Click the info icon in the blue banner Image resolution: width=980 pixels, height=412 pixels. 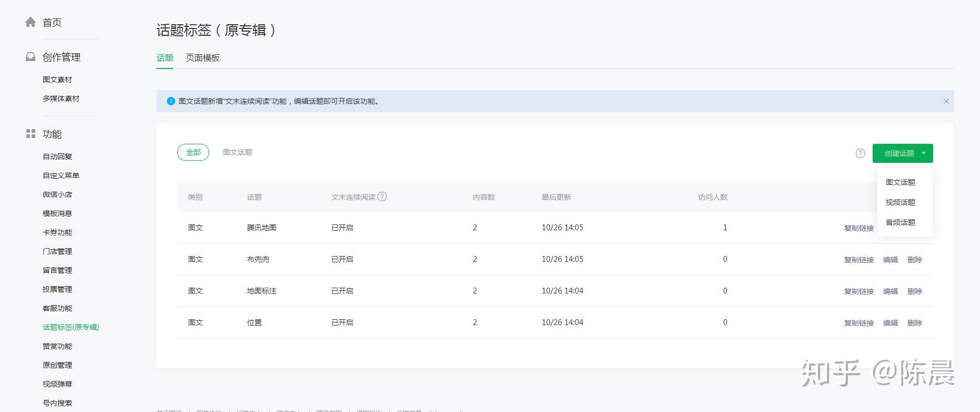point(171,101)
